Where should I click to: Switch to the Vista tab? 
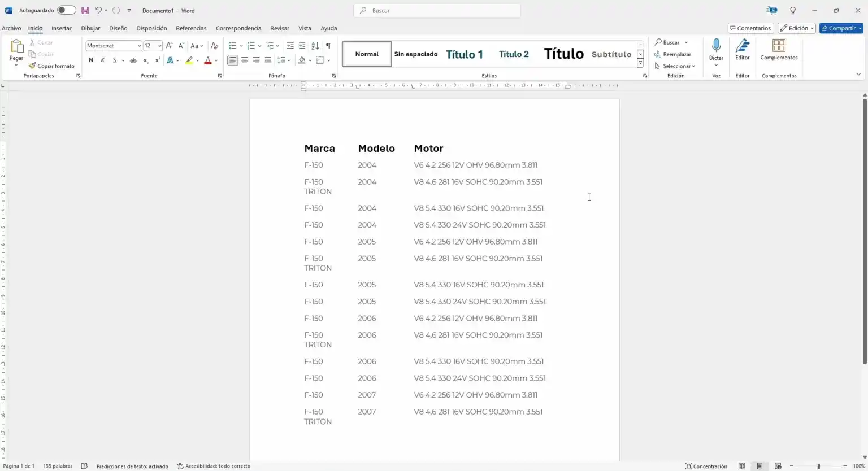point(305,28)
